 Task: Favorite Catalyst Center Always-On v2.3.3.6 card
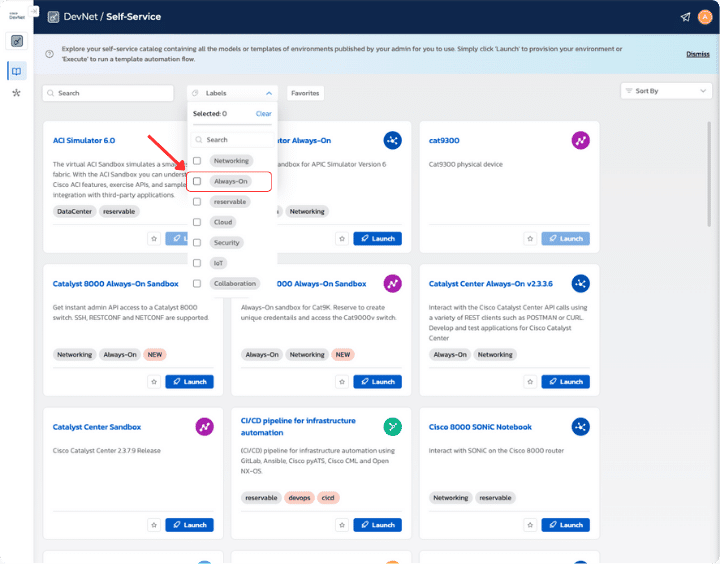click(x=530, y=382)
